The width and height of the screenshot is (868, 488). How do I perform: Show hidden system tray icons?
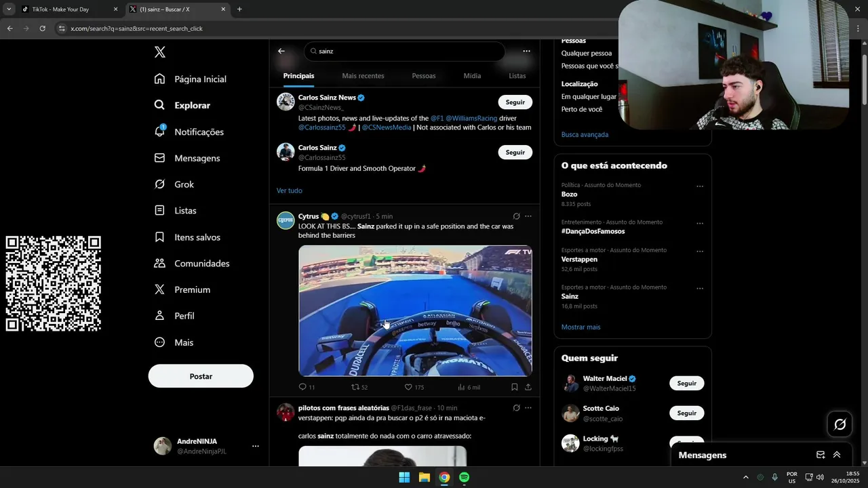[x=746, y=477]
